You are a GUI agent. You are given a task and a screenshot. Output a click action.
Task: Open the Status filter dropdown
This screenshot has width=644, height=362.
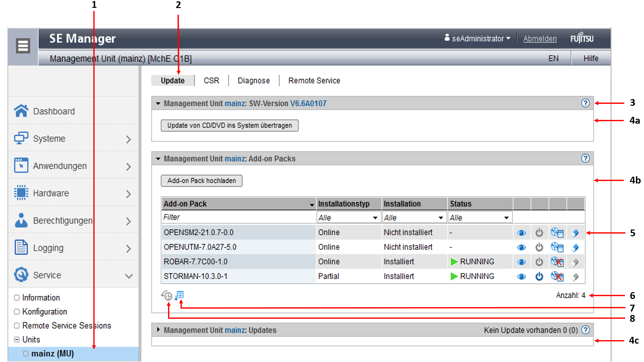479,218
